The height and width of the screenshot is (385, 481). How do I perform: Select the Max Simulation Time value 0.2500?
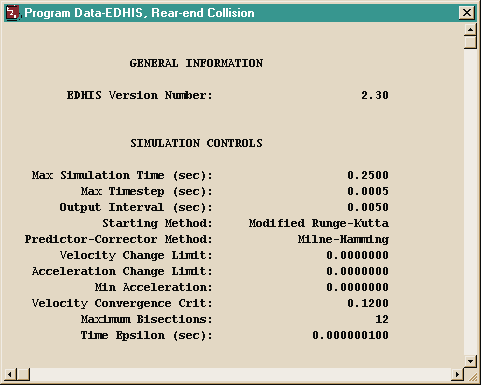368,175
